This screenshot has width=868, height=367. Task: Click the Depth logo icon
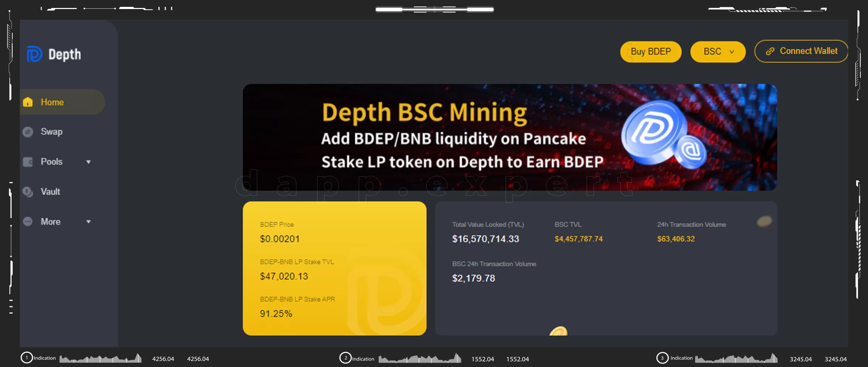pyautogui.click(x=34, y=54)
